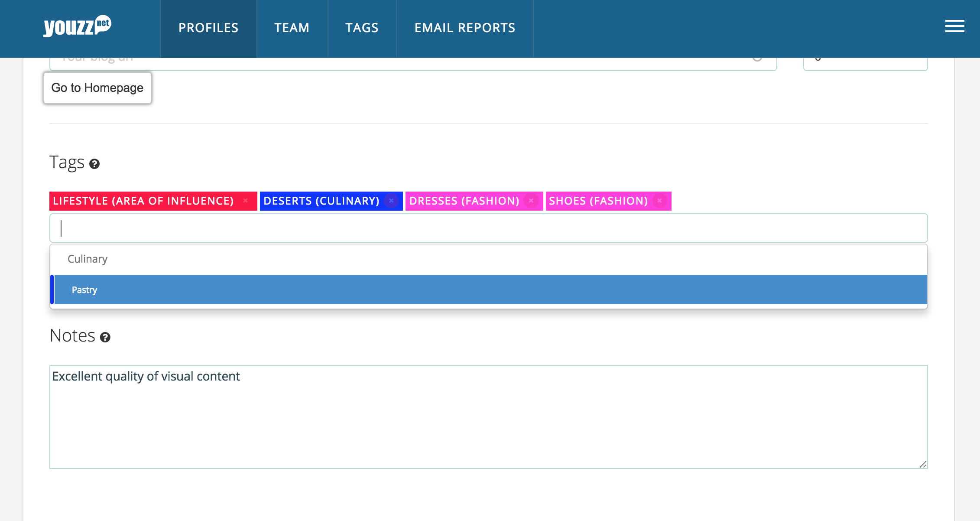Open the Profiles tab
Image resolution: width=980 pixels, height=521 pixels.
point(208,28)
